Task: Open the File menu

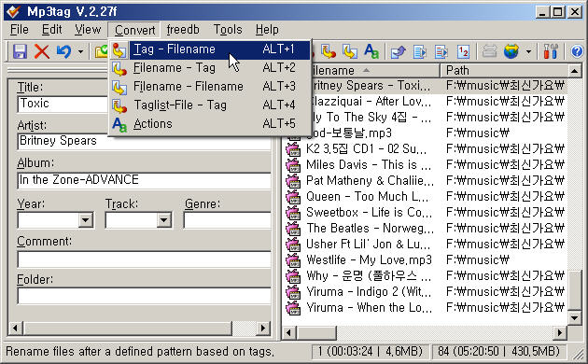Action: 19,30
